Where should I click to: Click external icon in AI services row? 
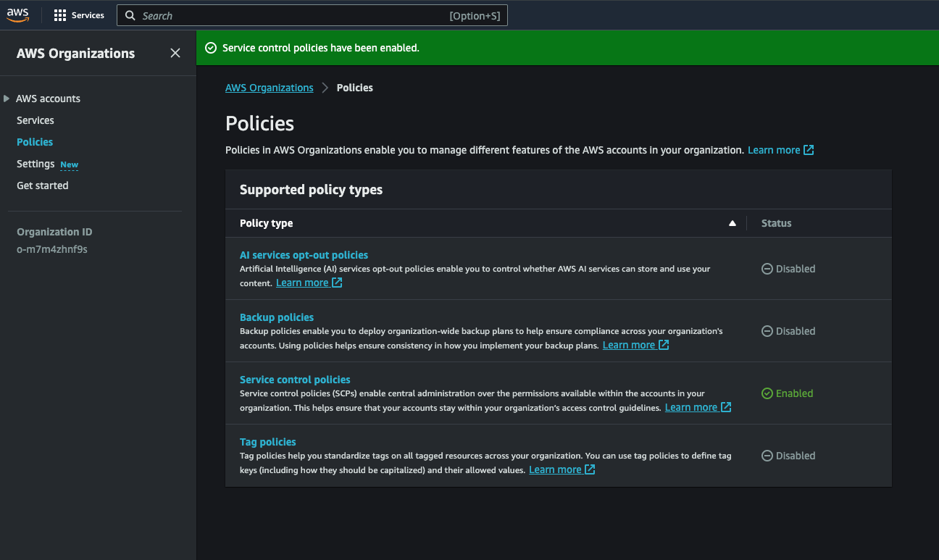click(x=337, y=283)
